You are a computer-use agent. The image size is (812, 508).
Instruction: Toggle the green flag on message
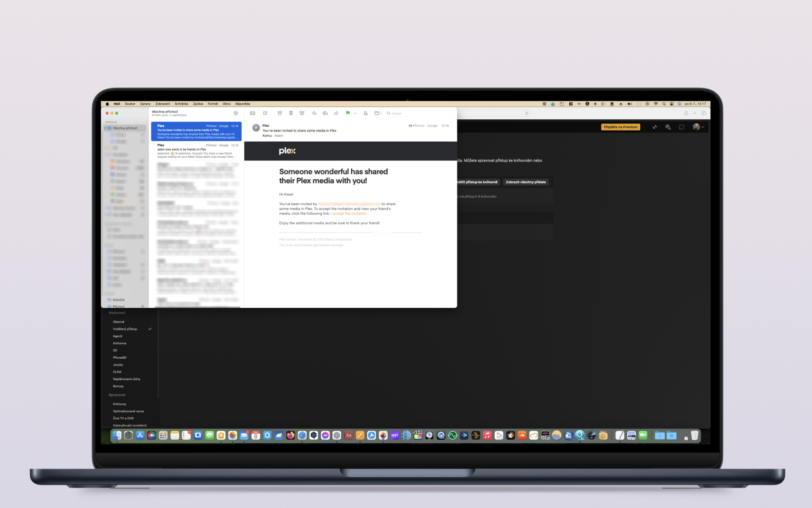[x=347, y=113]
